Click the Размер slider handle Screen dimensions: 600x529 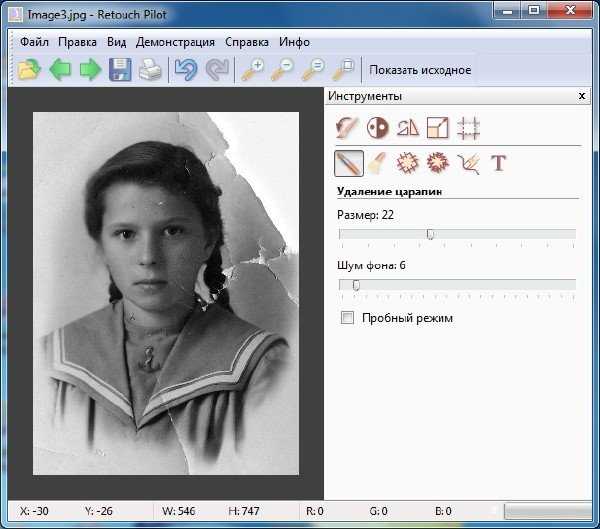click(430, 234)
